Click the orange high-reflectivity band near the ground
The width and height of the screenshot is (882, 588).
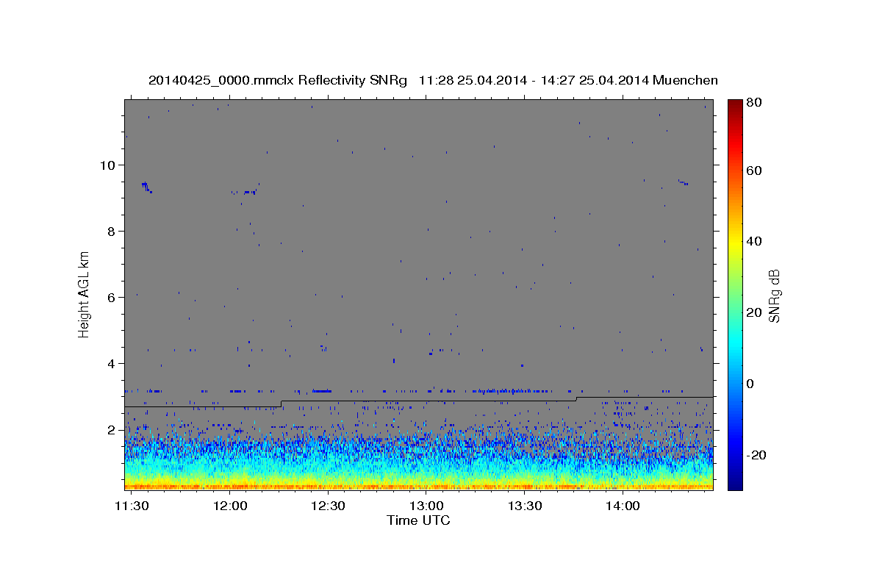pos(418,486)
